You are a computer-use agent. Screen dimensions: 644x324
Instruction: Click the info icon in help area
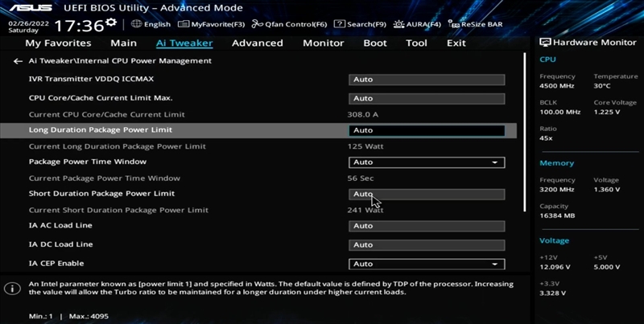tap(12, 289)
